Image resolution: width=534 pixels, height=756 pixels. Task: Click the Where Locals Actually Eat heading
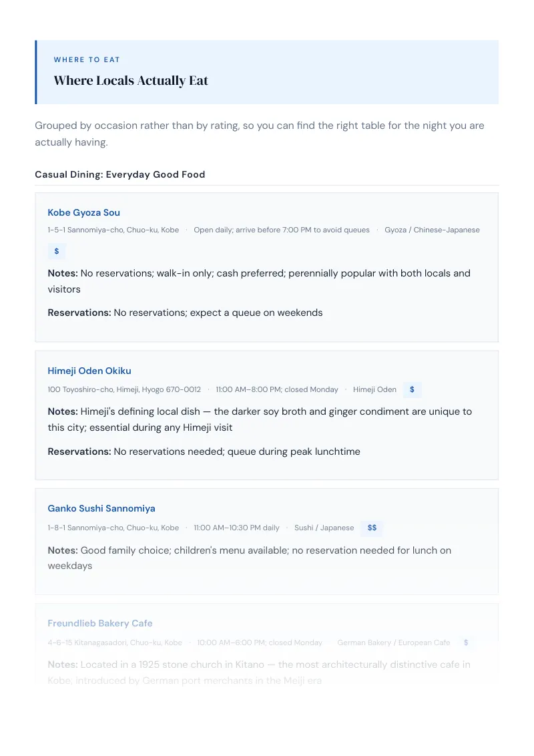pyautogui.click(x=131, y=81)
